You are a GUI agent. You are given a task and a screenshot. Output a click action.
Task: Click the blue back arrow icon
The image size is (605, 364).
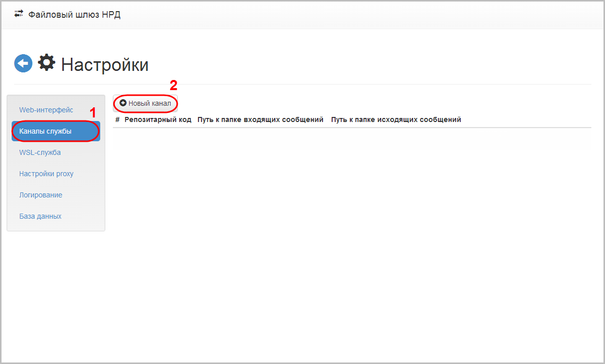[23, 63]
